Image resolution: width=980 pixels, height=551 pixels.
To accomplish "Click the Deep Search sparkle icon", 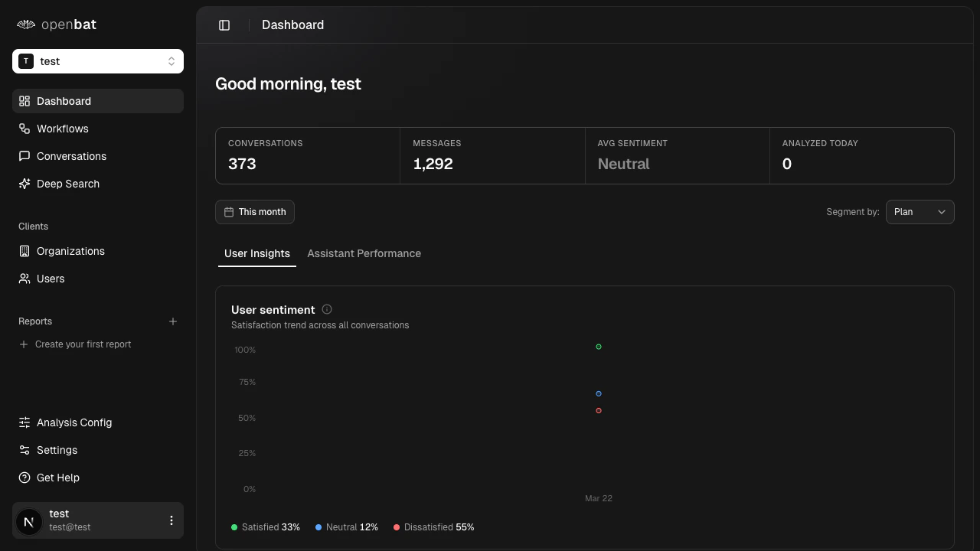I will [x=24, y=184].
